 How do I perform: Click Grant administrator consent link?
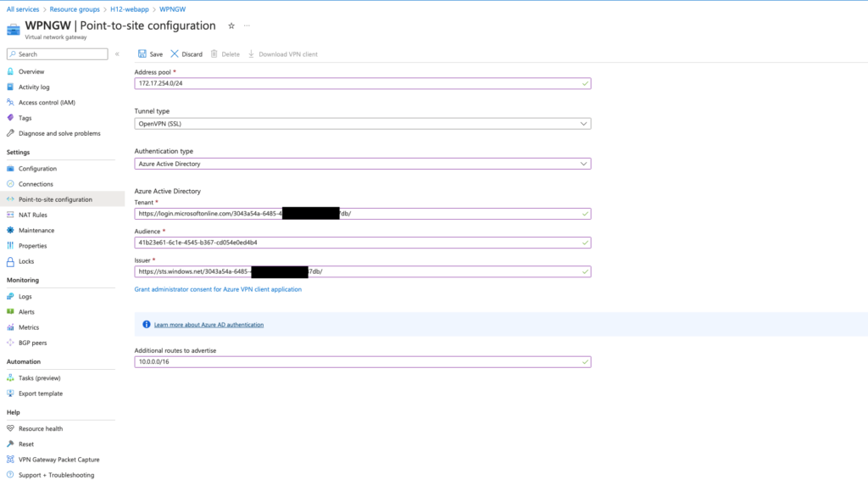click(218, 289)
